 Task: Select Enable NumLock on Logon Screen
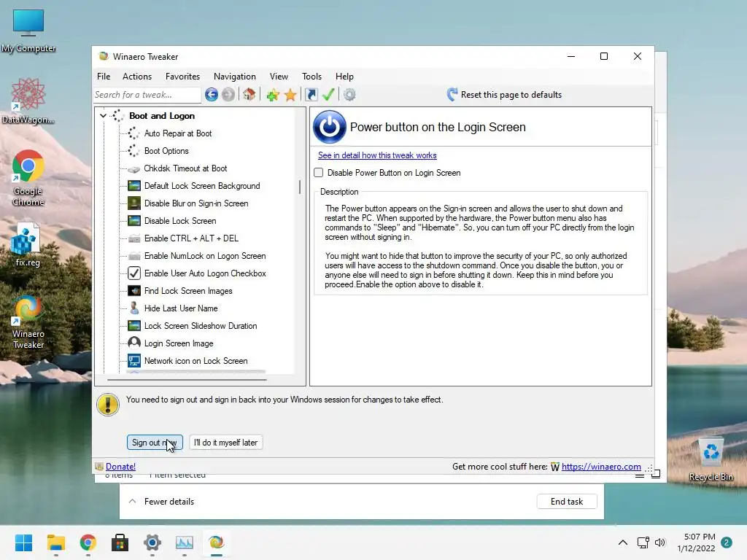pos(205,256)
